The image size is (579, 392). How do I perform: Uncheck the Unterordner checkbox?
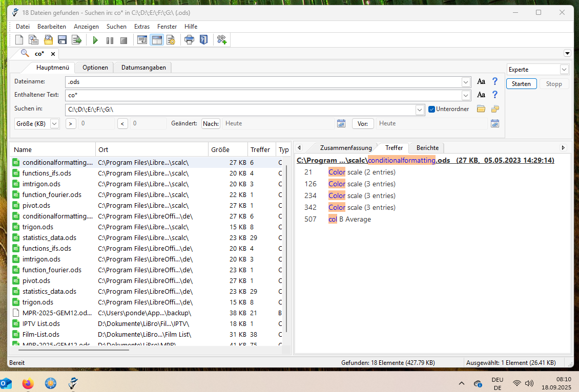pyautogui.click(x=431, y=109)
